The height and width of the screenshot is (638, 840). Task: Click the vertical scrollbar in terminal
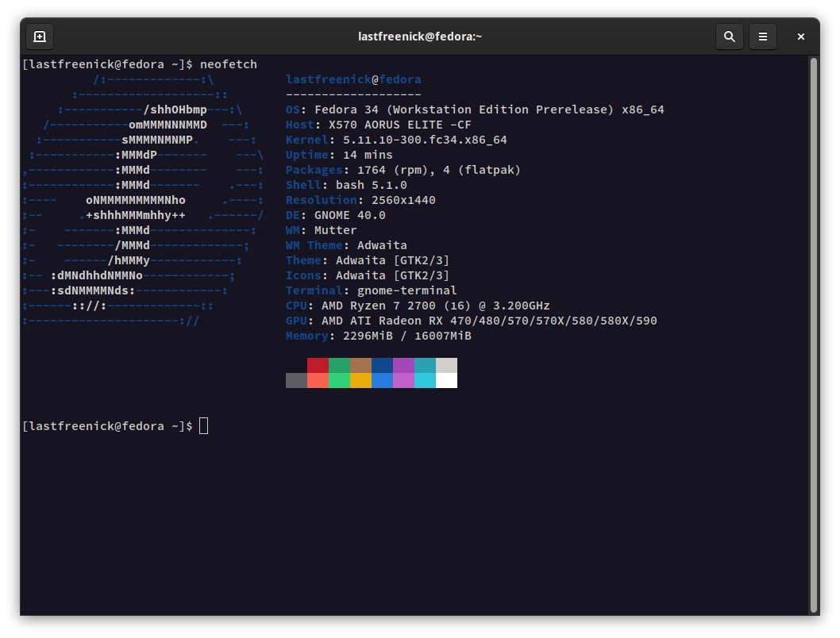point(813,336)
